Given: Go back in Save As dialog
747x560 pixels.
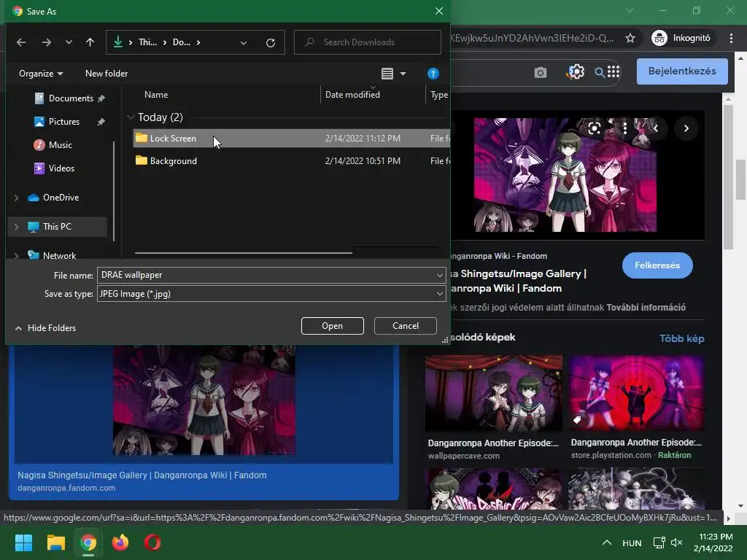Looking at the screenshot, I should pyautogui.click(x=21, y=42).
